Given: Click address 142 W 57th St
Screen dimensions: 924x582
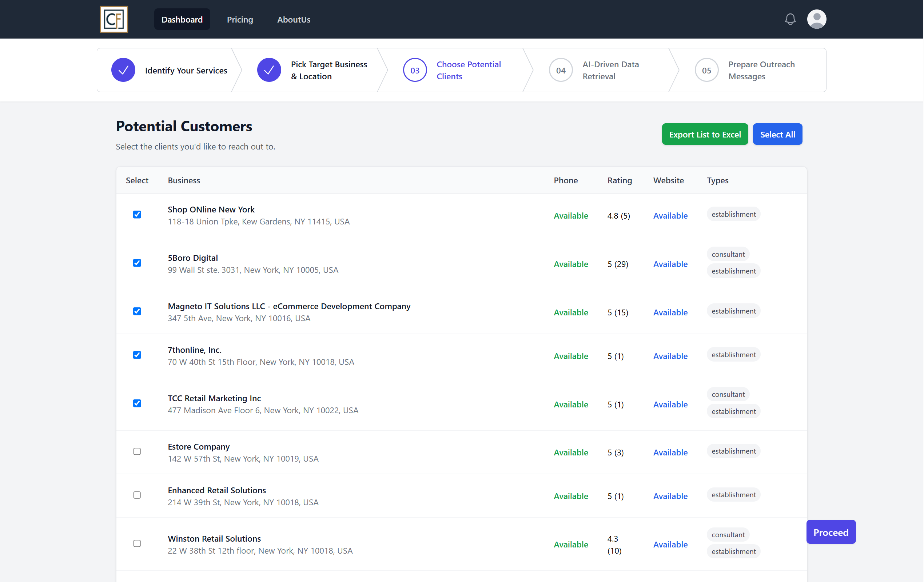Looking at the screenshot, I should 243,458.
